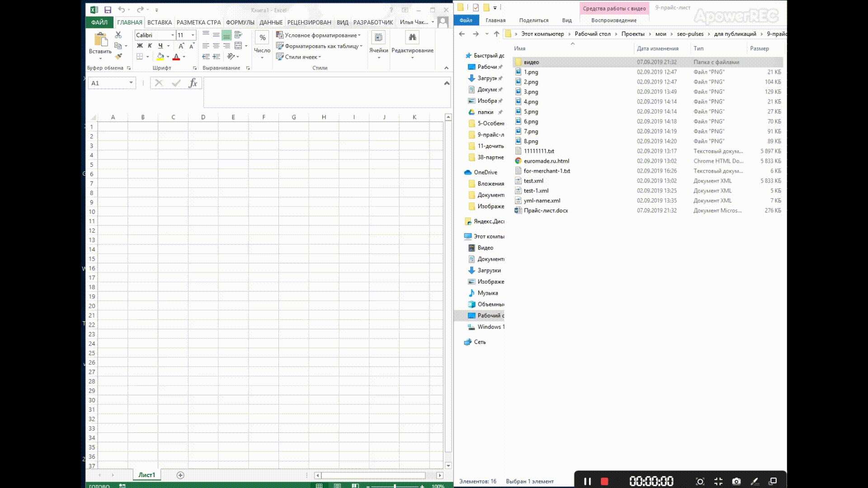Click the font color red A swatch
This screenshot has width=868, height=488.
pyautogui.click(x=176, y=56)
